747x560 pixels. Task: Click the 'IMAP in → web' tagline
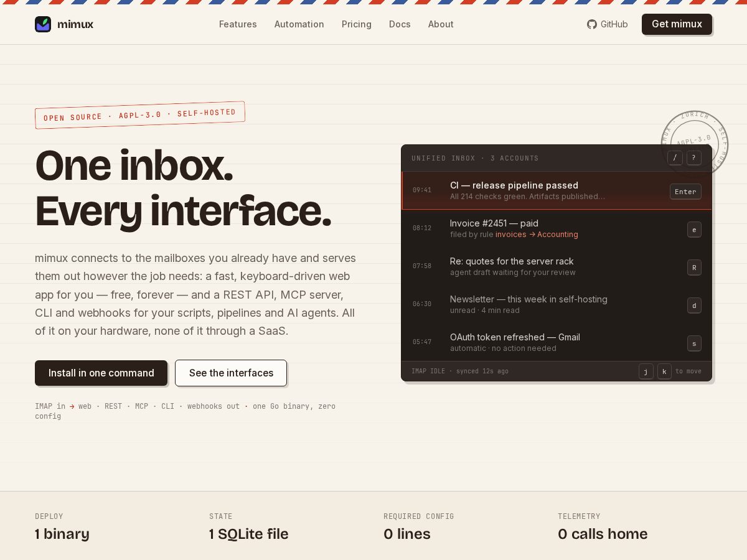point(185,411)
